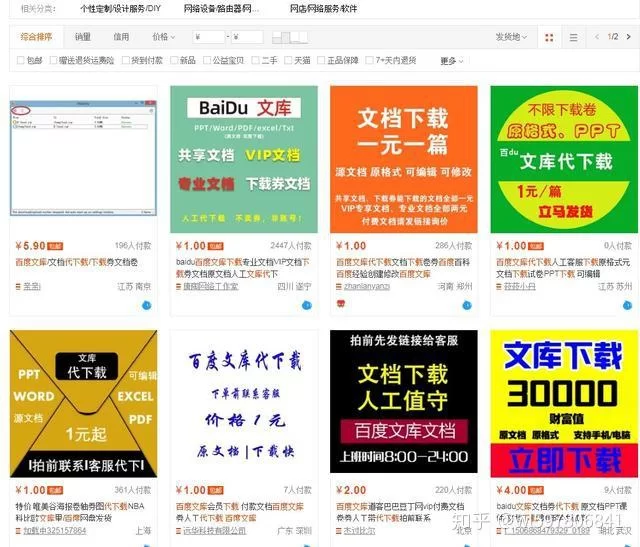Image resolution: width=640 pixels, height=547 pixels.
Task: Click shop icon beside zhanlanyanzi seller name
Action: pos(338,287)
